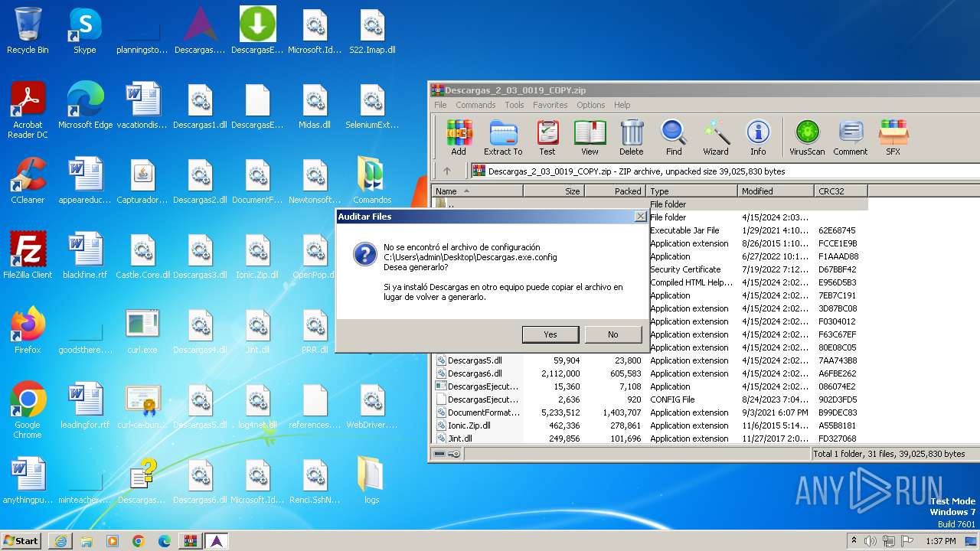Click the Delete trash icon in WinRAR
Screen dimensions: 980x551
pyautogui.click(x=632, y=138)
